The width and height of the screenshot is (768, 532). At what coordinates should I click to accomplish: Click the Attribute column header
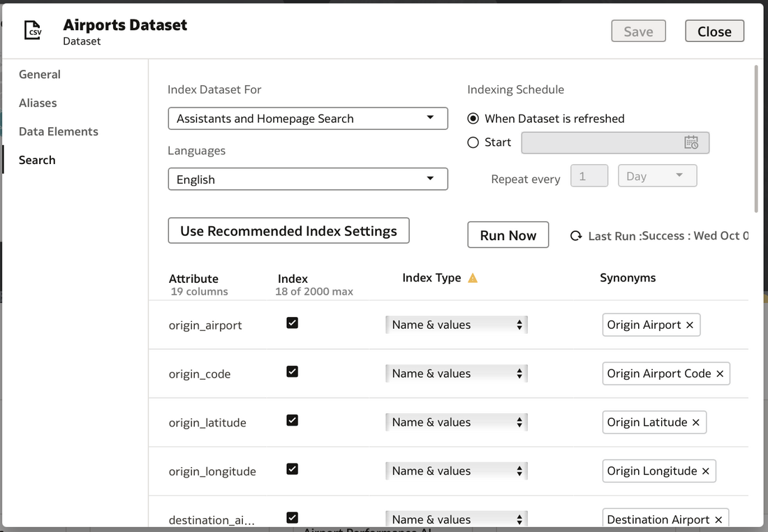point(193,279)
